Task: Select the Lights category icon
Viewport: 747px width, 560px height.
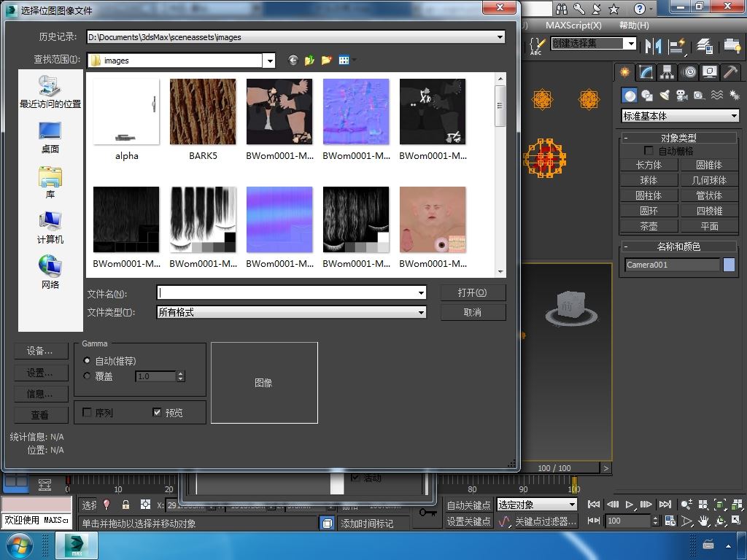Action: coord(665,96)
